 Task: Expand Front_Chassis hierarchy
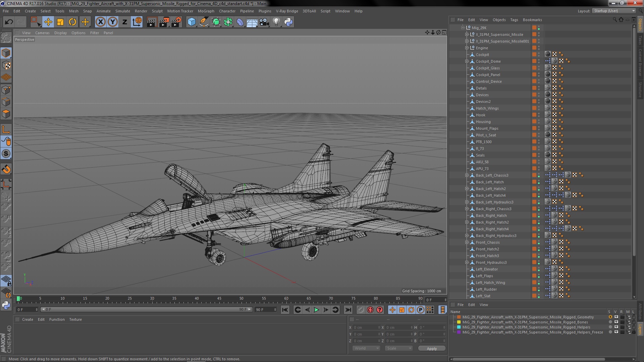(467, 242)
